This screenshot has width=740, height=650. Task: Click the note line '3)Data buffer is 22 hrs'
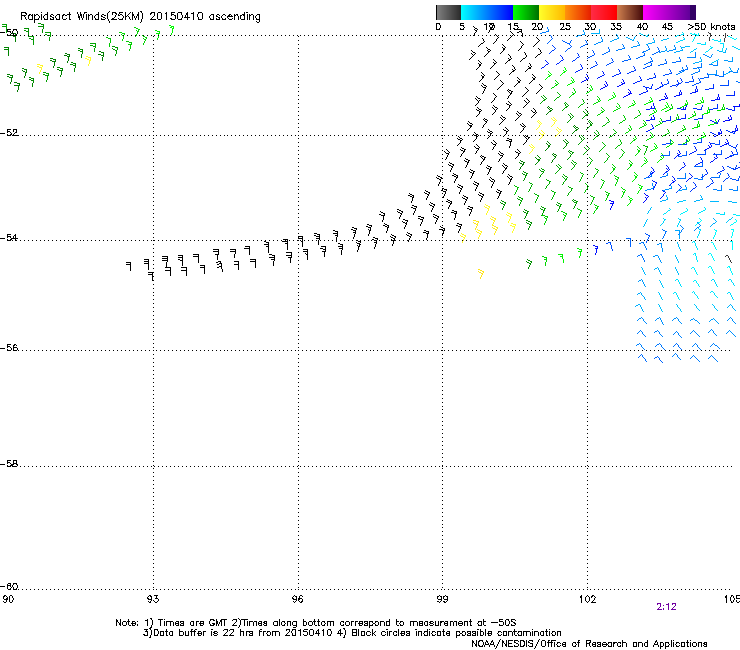click(352, 633)
